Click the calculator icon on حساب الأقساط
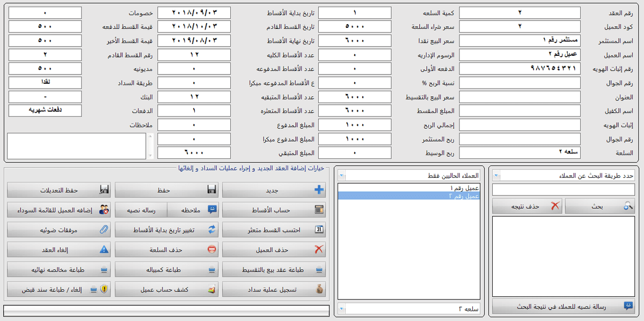Image resolution: width=644 pixels, height=321 pixels. click(x=319, y=209)
